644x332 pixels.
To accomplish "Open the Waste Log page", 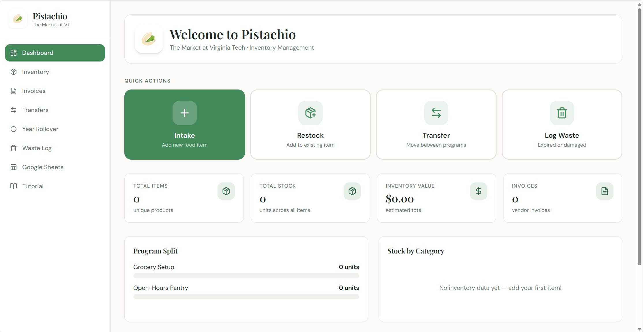I will [x=37, y=148].
